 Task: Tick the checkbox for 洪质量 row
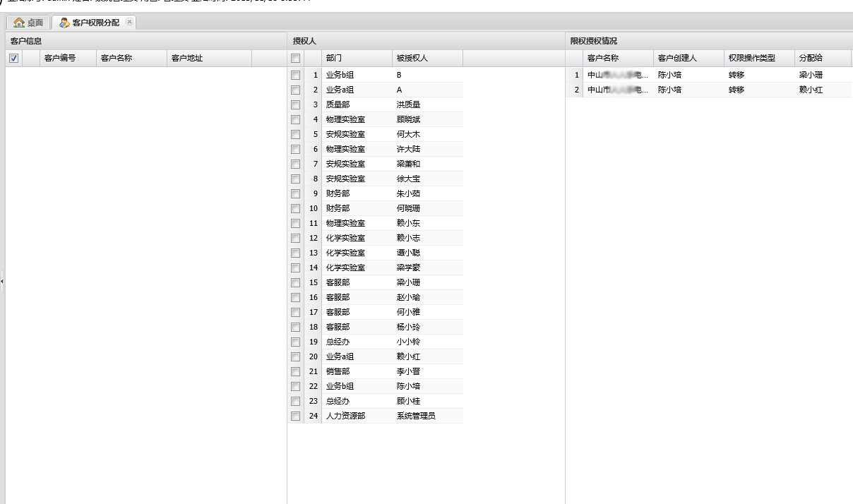[x=296, y=104]
